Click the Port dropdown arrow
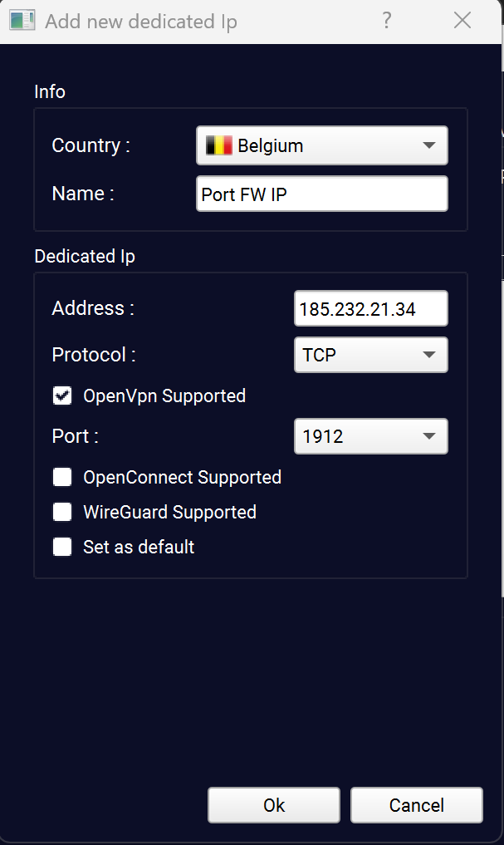Image resolution: width=504 pixels, height=845 pixels. pos(430,436)
